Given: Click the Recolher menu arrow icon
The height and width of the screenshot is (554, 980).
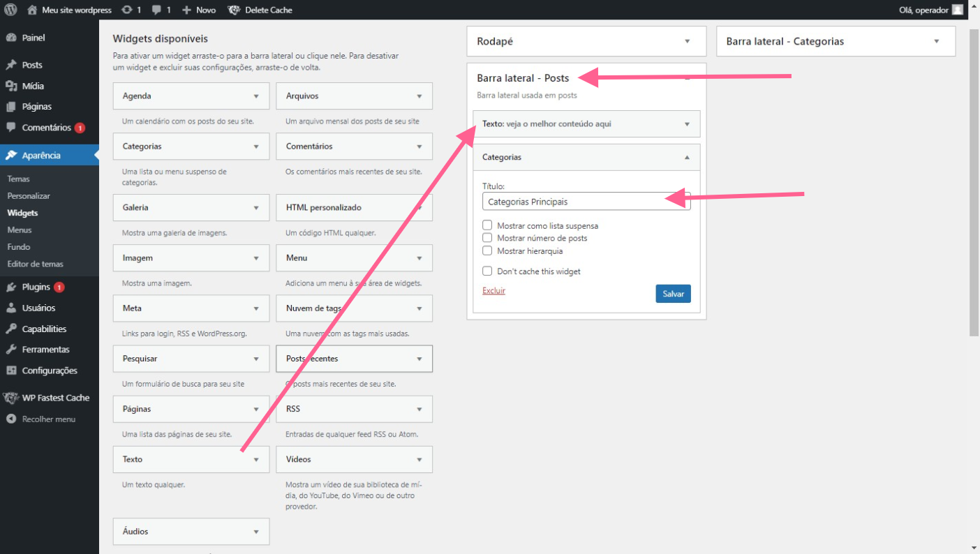Looking at the screenshot, I should 11,419.
